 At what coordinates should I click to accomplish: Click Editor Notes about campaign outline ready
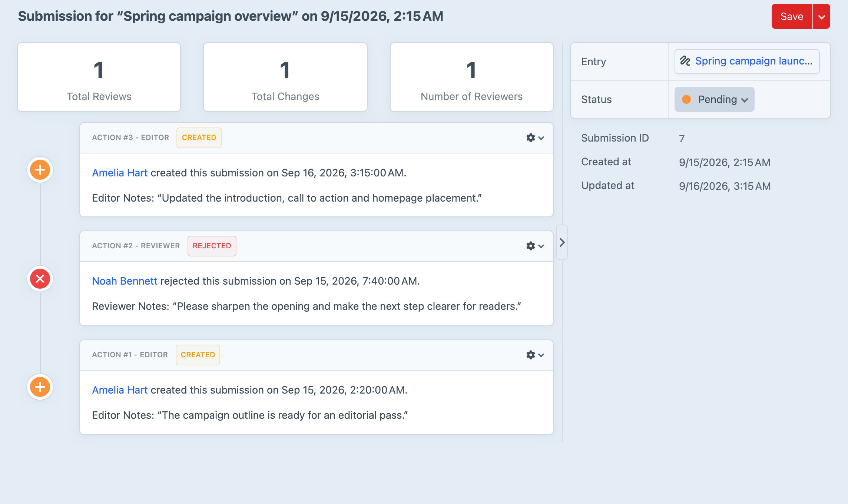pyautogui.click(x=250, y=415)
